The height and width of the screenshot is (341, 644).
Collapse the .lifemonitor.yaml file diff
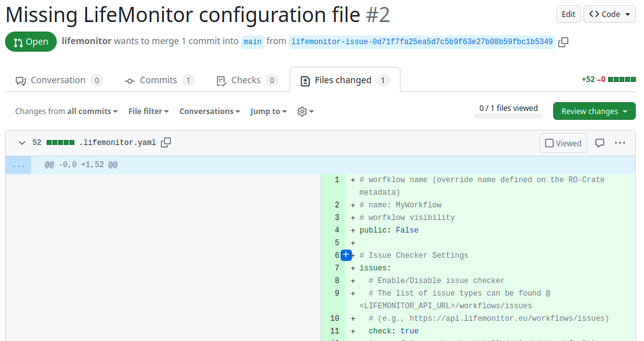pyautogui.click(x=22, y=143)
